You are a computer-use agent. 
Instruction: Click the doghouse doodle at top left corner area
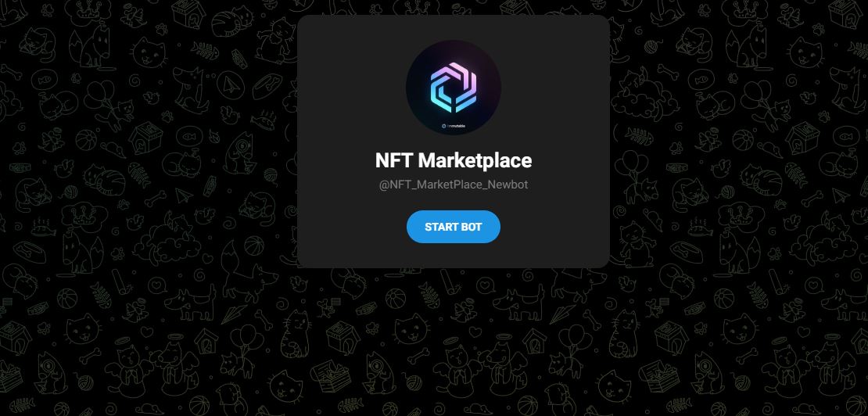pos(187,13)
